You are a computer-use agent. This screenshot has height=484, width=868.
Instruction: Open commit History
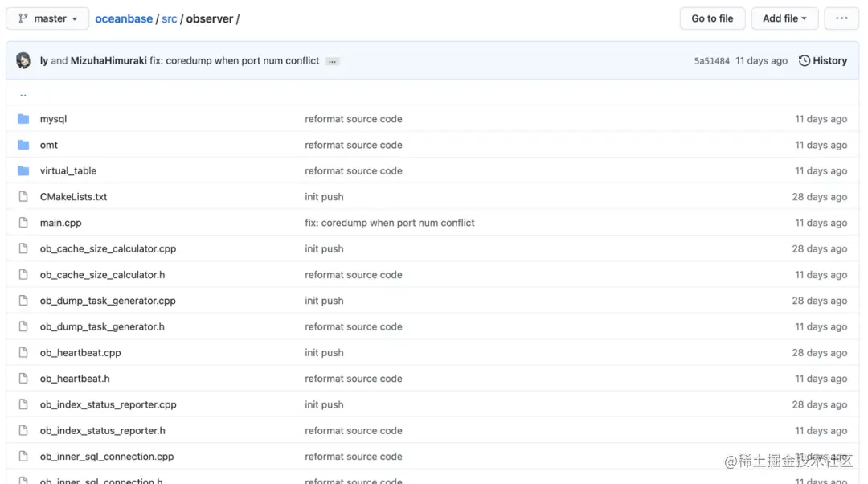coord(823,60)
